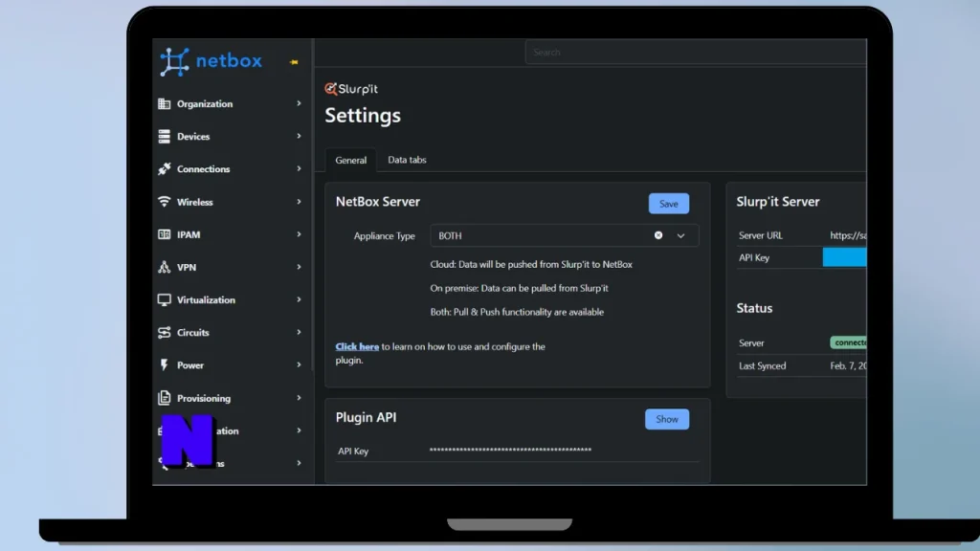This screenshot has height=551, width=980.
Task: Show the Plugin API key
Action: [x=667, y=419]
